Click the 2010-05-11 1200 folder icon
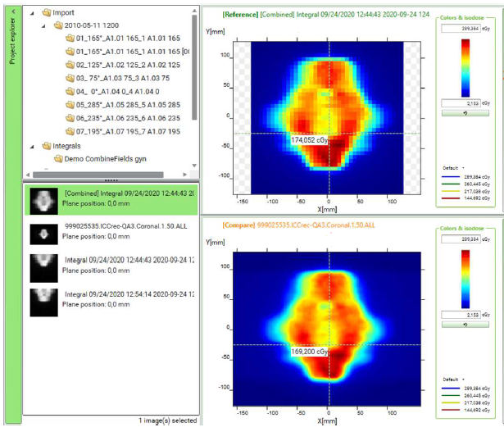Image resolution: width=504 pixels, height=432 pixels. click(58, 26)
